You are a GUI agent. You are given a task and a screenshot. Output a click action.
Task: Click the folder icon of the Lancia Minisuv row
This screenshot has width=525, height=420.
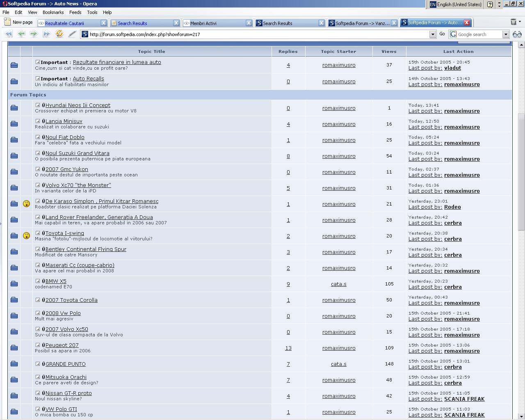coord(14,124)
